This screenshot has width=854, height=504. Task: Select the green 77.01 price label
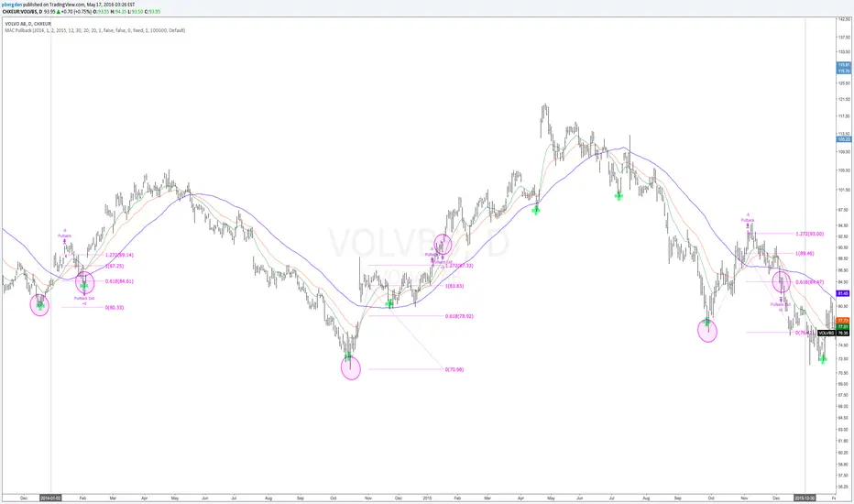843,327
